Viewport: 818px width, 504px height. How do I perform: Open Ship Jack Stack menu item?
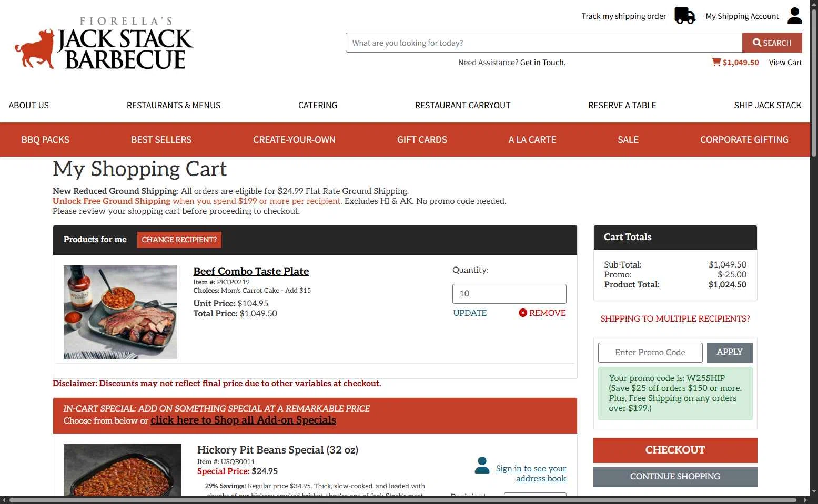[x=767, y=105]
